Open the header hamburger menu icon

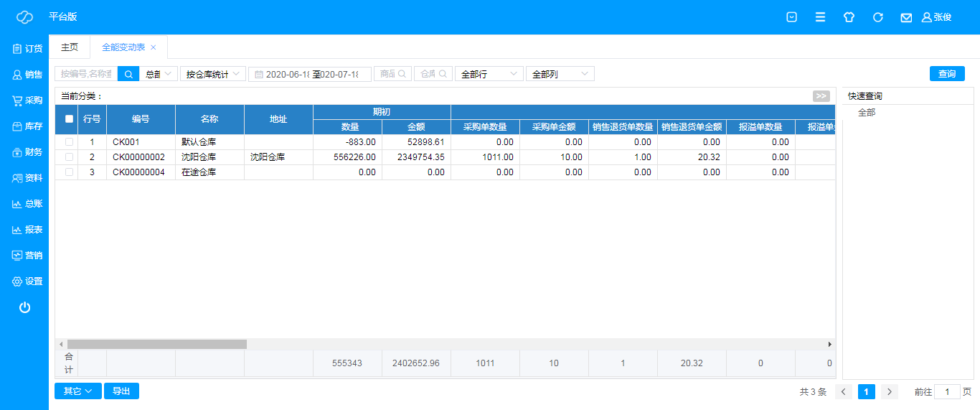[x=820, y=17]
